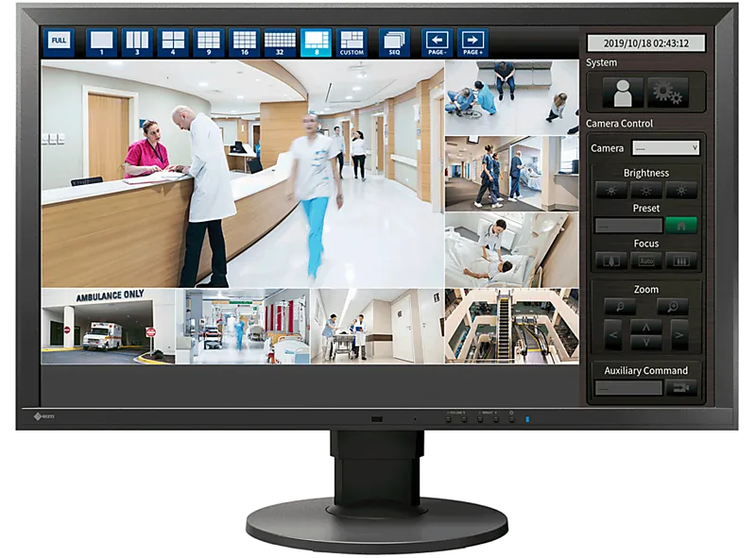Viewport: 756px width, 558px height.
Task: Select the 1-camera layout
Action: 101,42
